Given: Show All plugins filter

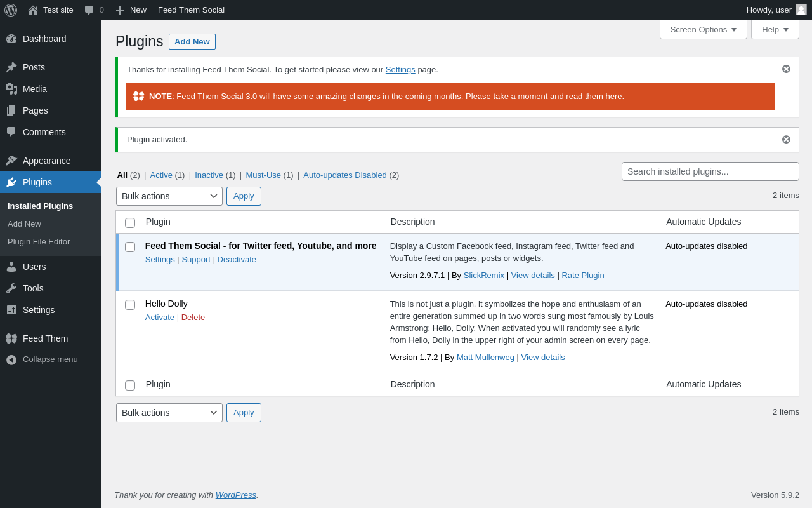Looking at the screenshot, I should coord(122,175).
